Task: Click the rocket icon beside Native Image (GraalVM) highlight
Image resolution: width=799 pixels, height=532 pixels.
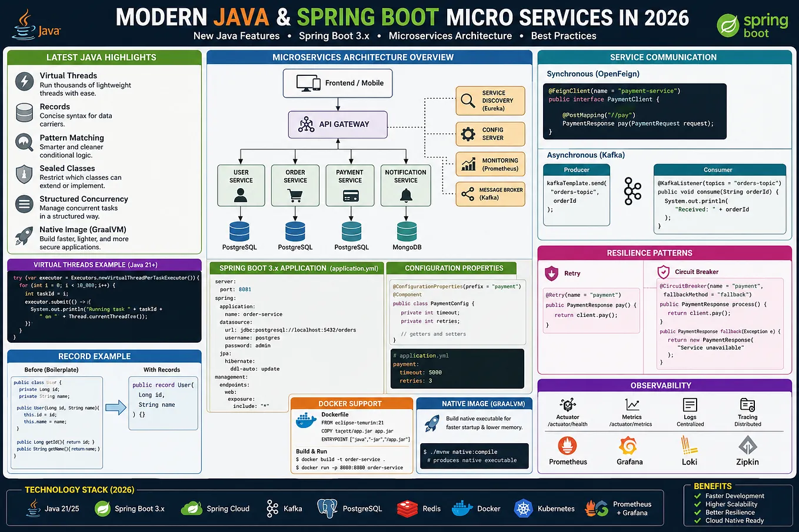Action: coord(24,235)
